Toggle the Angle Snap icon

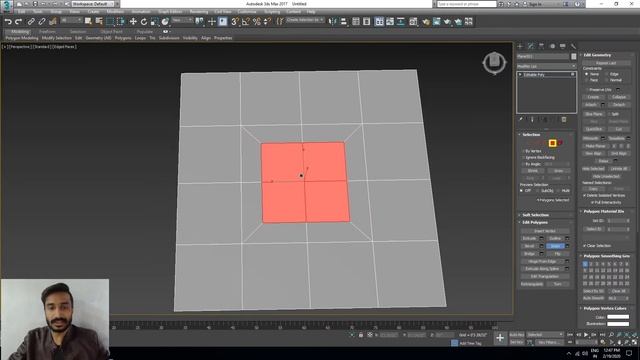click(x=246, y=22)
